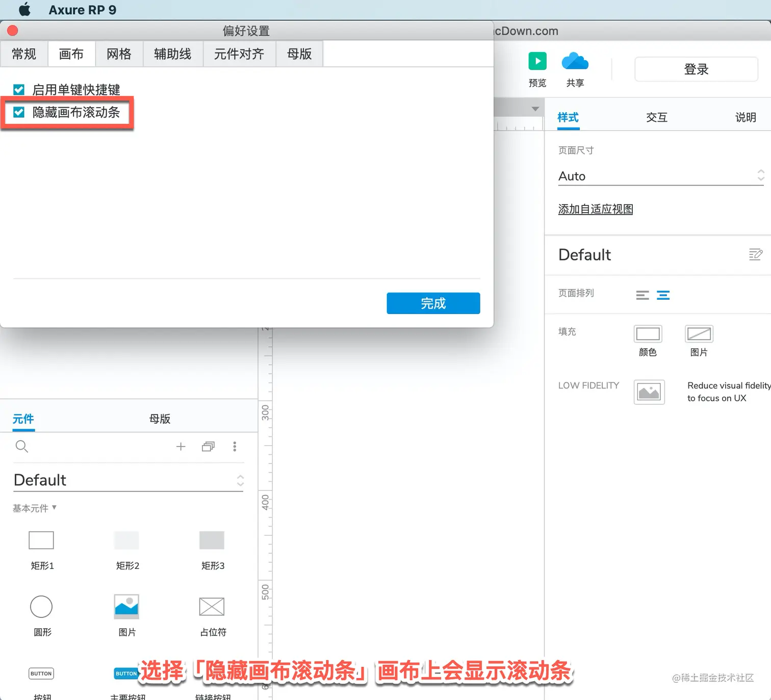Open the 页面尺寸 Auto dropdown
771x700 pixels.
661,176
